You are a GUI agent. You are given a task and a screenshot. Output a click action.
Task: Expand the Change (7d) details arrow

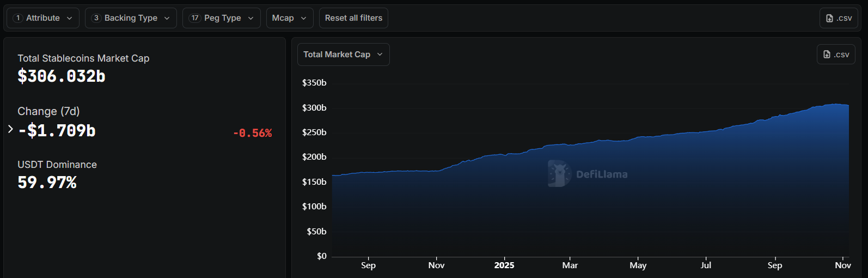[10, 129]
